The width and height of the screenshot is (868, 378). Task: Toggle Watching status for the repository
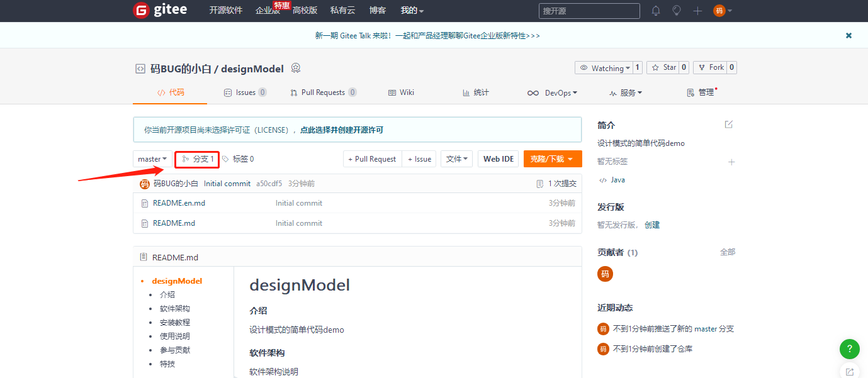coord(604,67)
